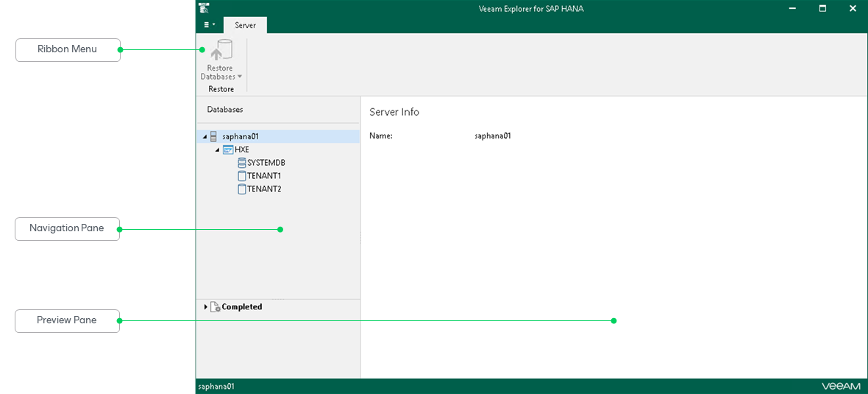Open the hamburger main menu
868x394 pixels.
click(209, 25)
